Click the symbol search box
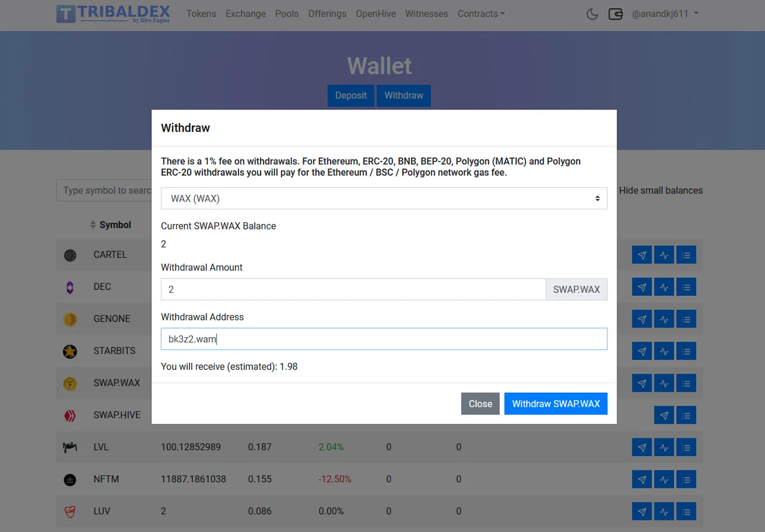Image resolution: width=765 pixels, height=532 pixels. coord(104,191)
